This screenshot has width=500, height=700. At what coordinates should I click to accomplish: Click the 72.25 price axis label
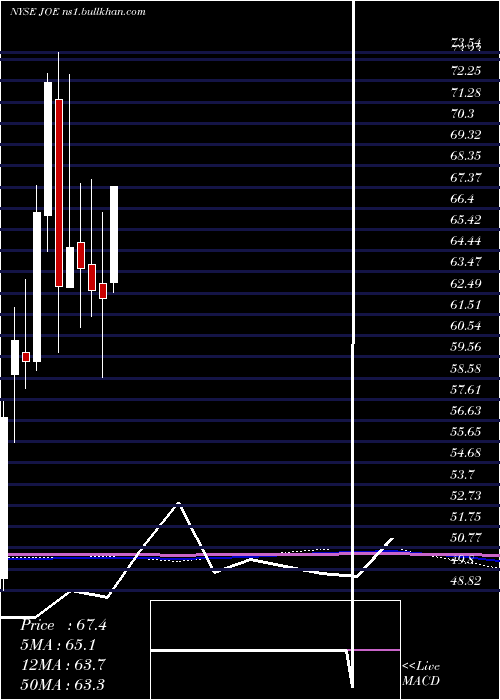click(466, 71)
